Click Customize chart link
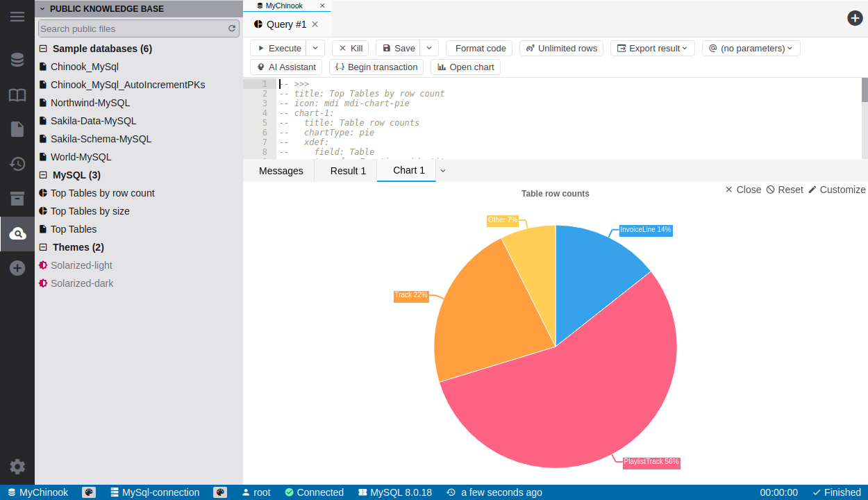The height and width of the screenshot is (500, 868). (x=837, y=190)
